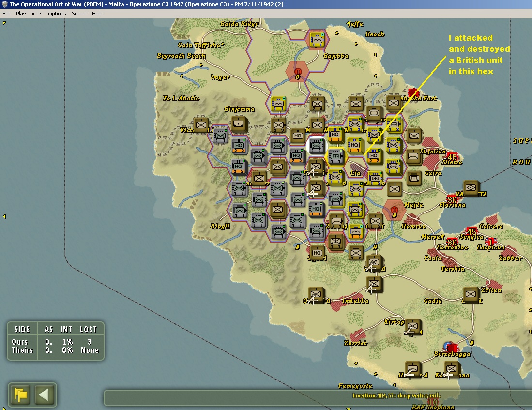Click the Baida Ridge map label

[239, 24]
